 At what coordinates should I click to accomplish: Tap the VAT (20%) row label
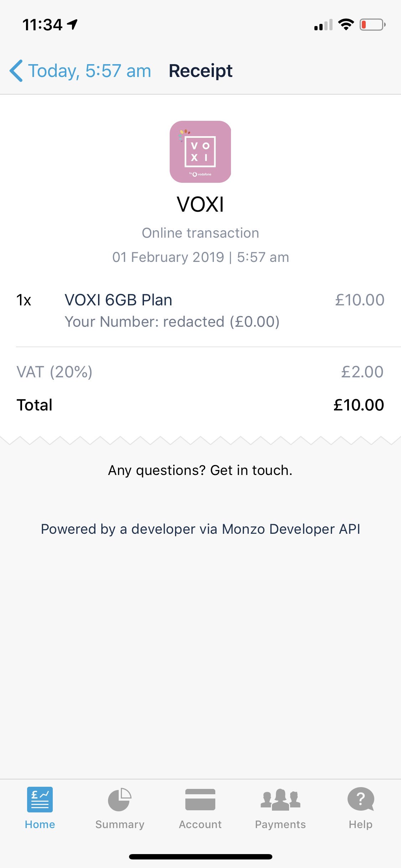tap(55, 372)
